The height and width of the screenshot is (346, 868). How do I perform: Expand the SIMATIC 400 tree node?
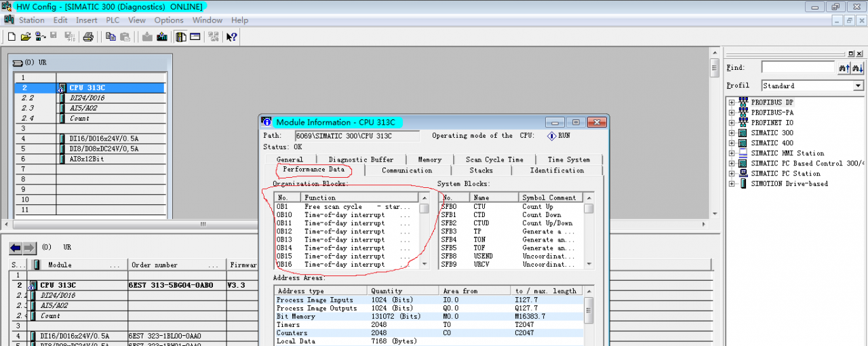click(732, 143)
